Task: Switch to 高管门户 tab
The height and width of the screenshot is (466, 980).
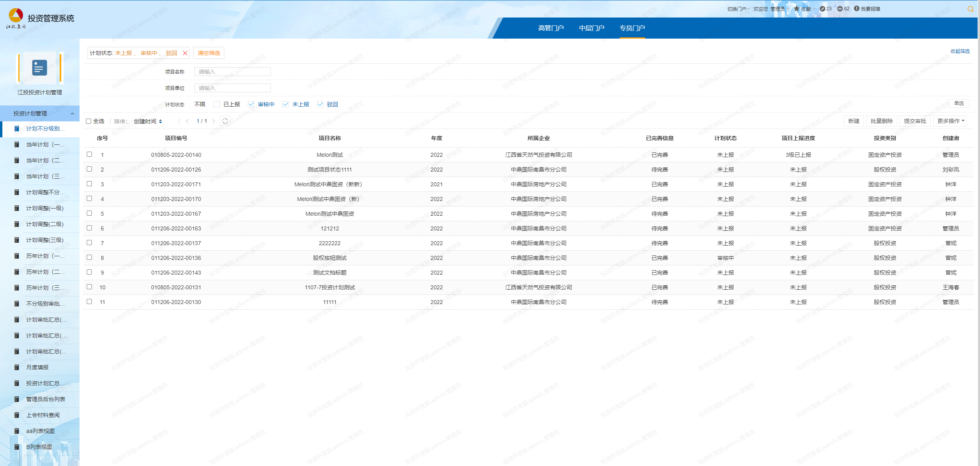Action: click(551, 28)
